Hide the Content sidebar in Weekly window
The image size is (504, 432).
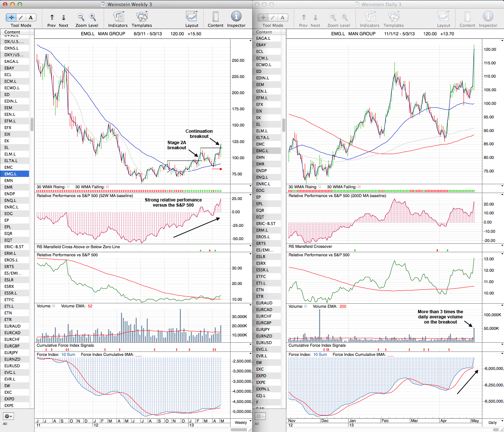pos(215,17)
